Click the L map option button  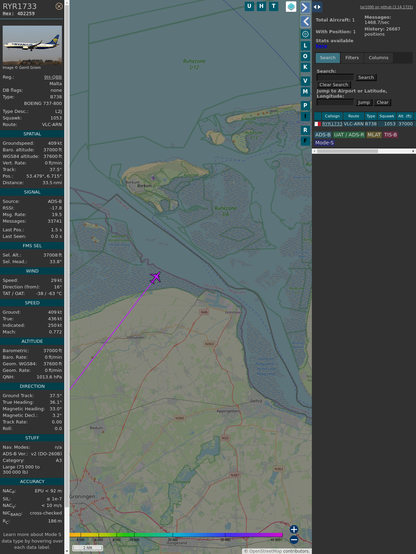click(305, 45)
